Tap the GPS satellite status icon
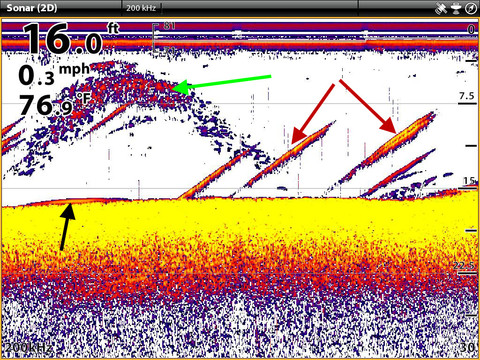 tap(441, 8)
